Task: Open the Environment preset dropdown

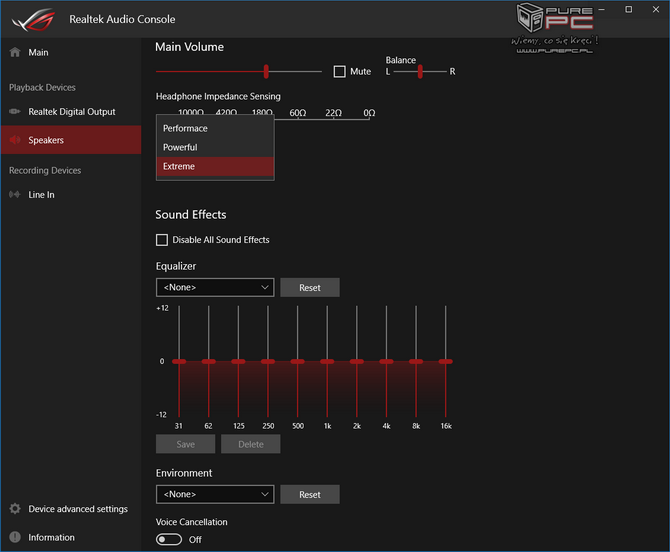Action: click(215, 494)
